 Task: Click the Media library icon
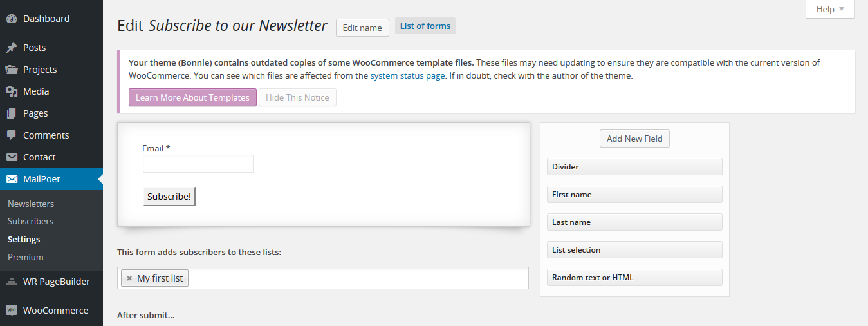(12, 91)
